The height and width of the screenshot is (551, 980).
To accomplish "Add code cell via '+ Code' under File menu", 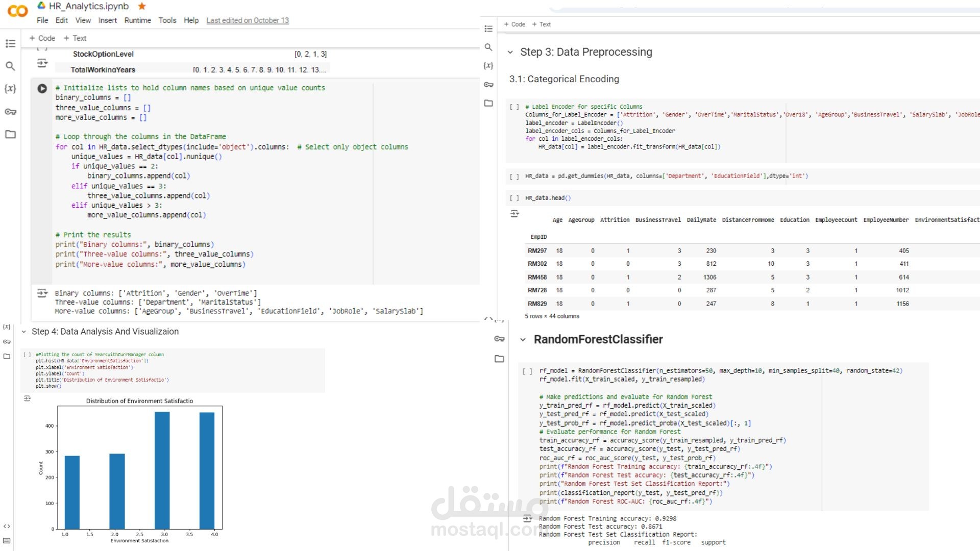I will (42, 38).
